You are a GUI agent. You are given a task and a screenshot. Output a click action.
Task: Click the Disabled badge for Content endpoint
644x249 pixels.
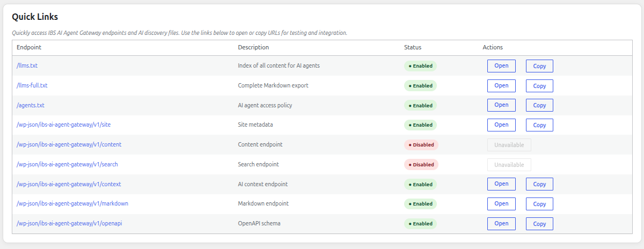[x=421, y=145]
